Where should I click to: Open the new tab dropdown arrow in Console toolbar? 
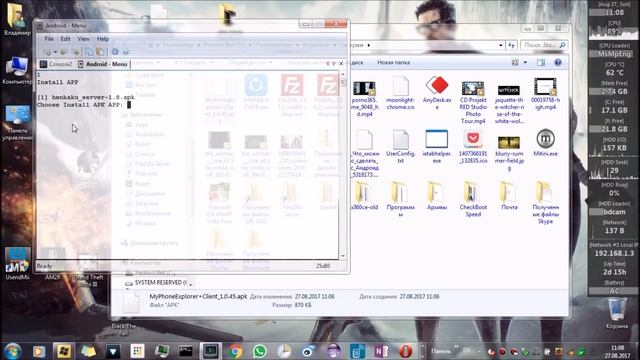(x=55, y=52)
